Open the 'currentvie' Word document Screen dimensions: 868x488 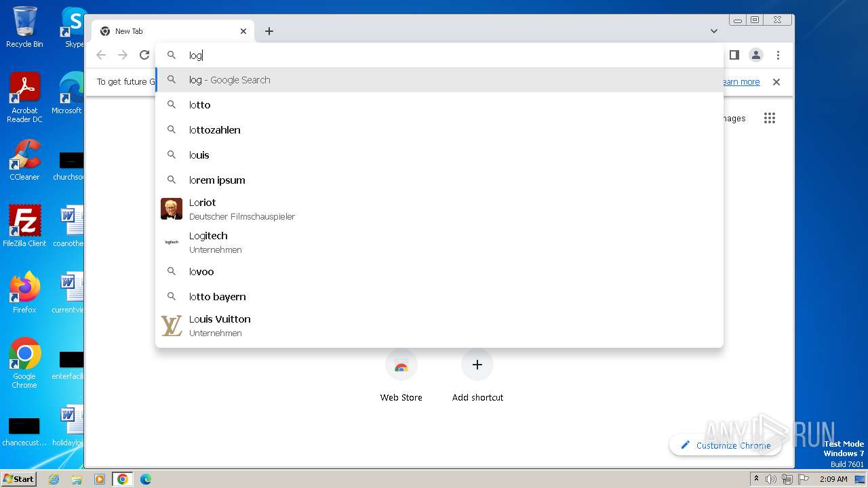tap(68, 293)
